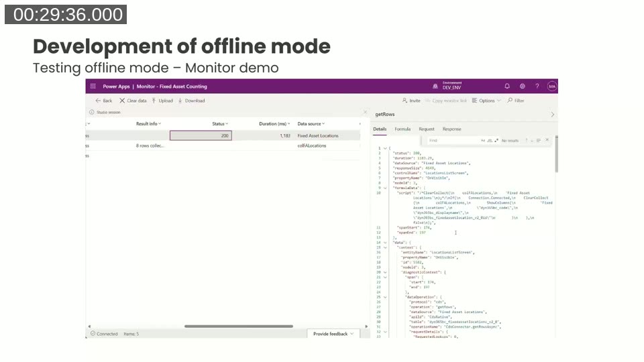Click the horizontal scrollbar thumb in the table
The width and height of the screenshot is (644, 362).
tap(239, 326)
